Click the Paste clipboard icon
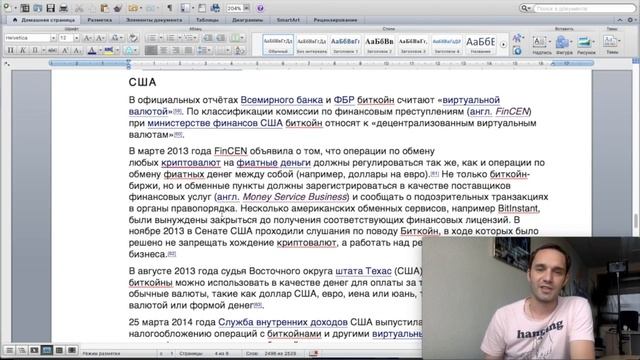640x360 pixels. [x=104, y=8]
